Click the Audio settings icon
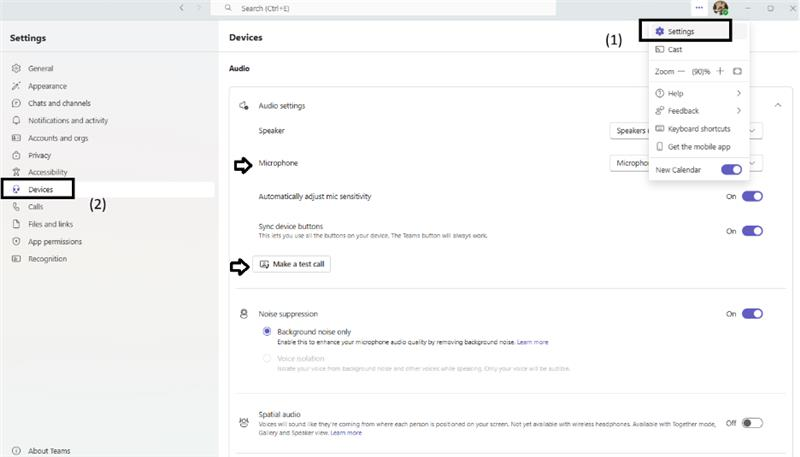 (x=243, y=106)
